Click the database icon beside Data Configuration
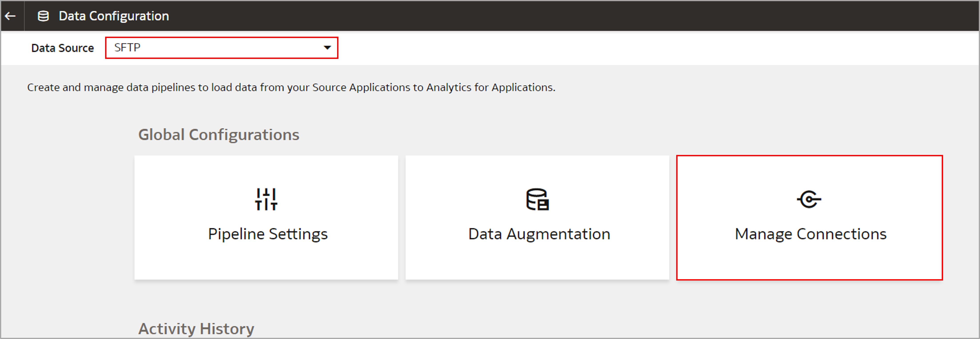Screen dimensions: 980x339 [x=43, y=16]
